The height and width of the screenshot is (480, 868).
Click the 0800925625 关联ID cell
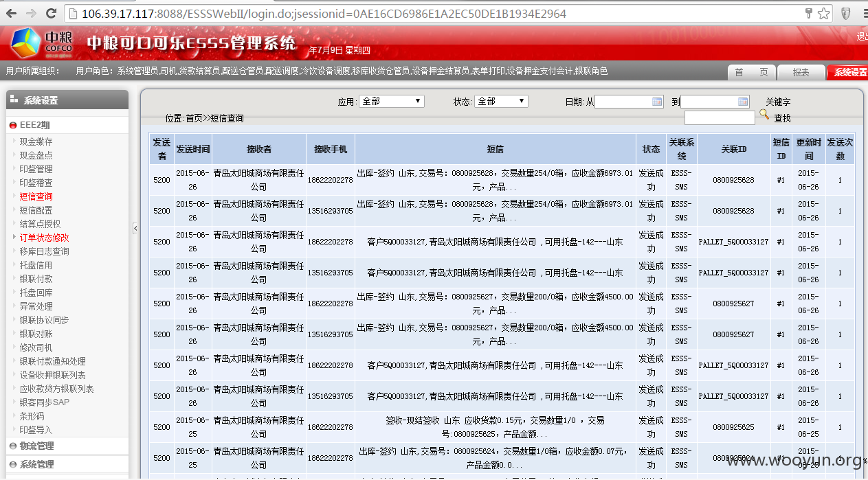[x=733, y=427]
